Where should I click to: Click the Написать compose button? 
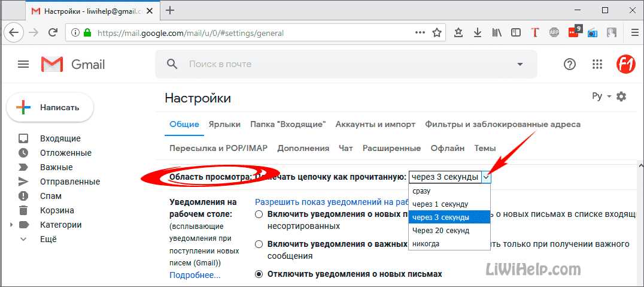point(50,108)
